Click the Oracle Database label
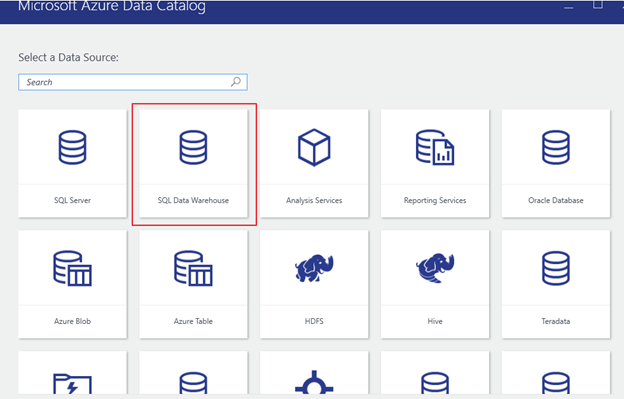Image resolution: width=624 pixels, height=399 pixels. (x=556, y=200)
